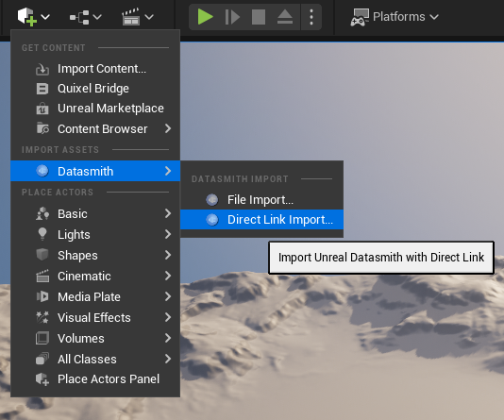This screenshot has width=504, height=420.
Task: Click the Quixel Bridge B icon
Action: [x=42, y=89]
